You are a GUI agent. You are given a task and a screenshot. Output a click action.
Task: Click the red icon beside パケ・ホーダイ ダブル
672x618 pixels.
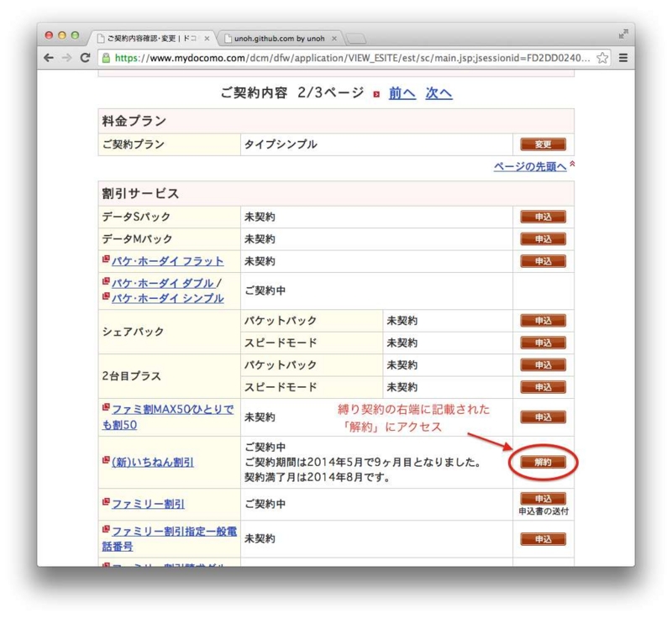click(106, 281)
